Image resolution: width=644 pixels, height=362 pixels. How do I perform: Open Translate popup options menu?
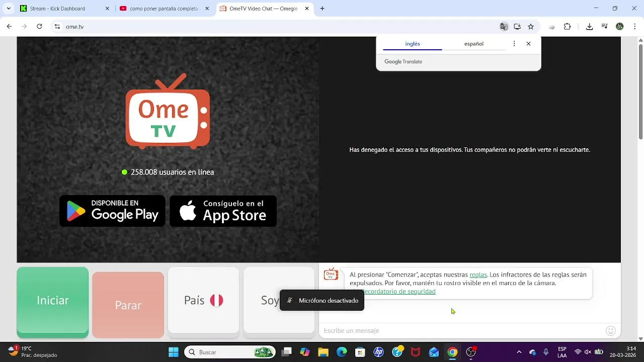click(514, 44)
